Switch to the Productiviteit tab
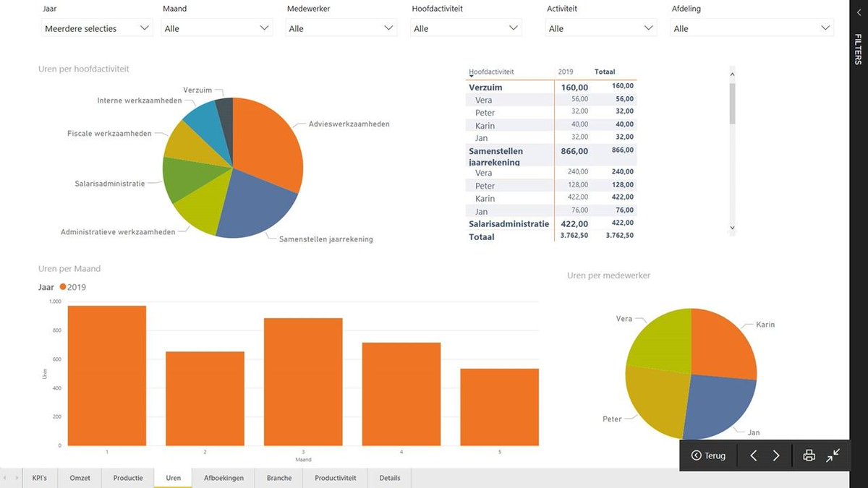This screenshot has height=488, width=868. (335, 478)
